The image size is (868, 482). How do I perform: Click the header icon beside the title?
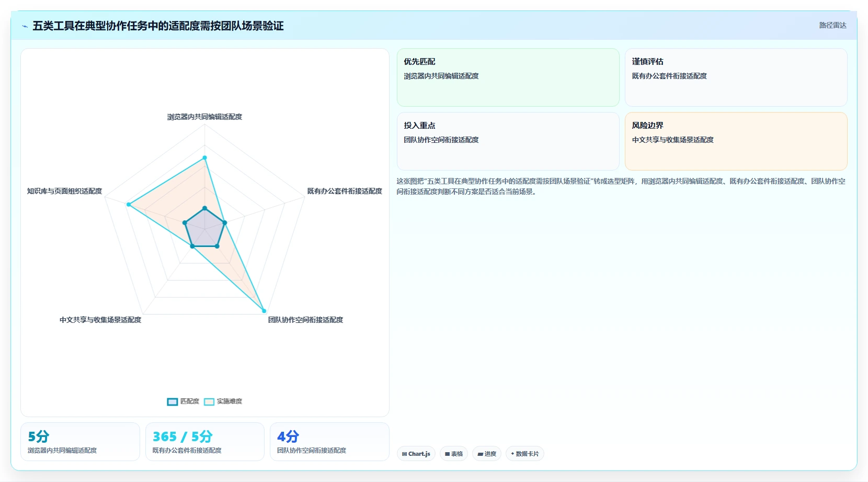click(x=25, y=26)
